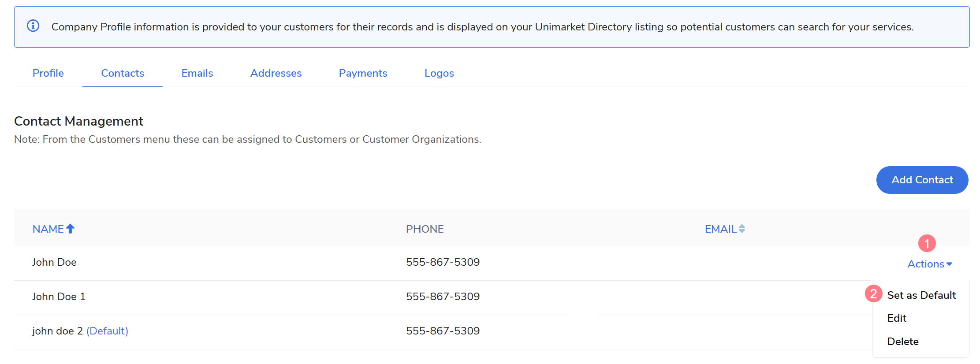The height and width of the screenshot is (364, 980).
Task: Open the Actions dropdown for John Doe
Action: pyautogui.click(x=926, y=264)
